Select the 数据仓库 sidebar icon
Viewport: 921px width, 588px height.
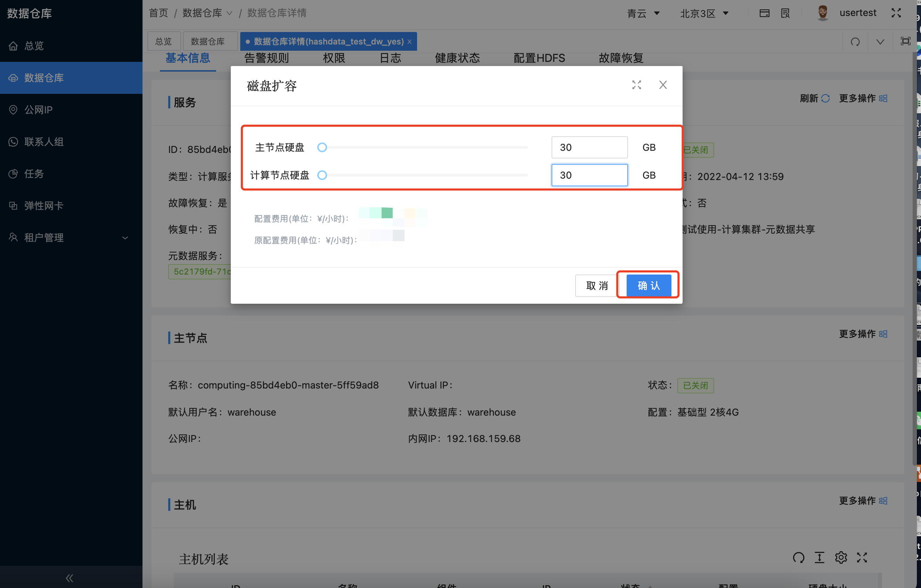[14, 78]
